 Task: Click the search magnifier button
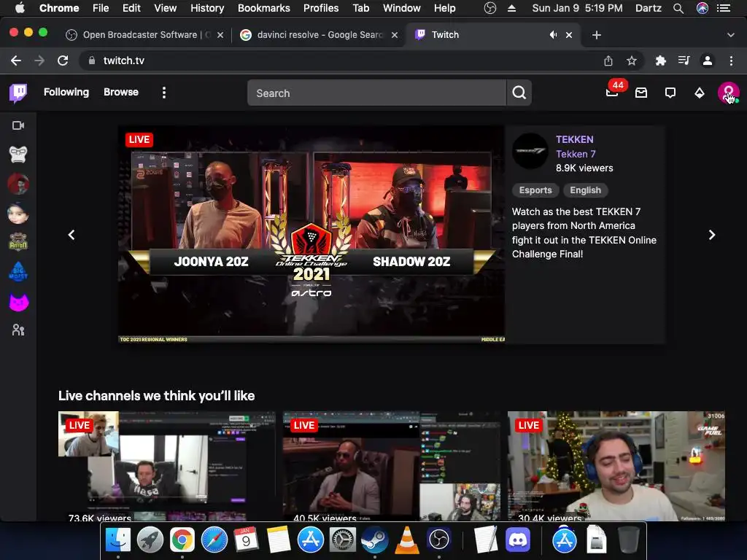[x=519, y=93]
